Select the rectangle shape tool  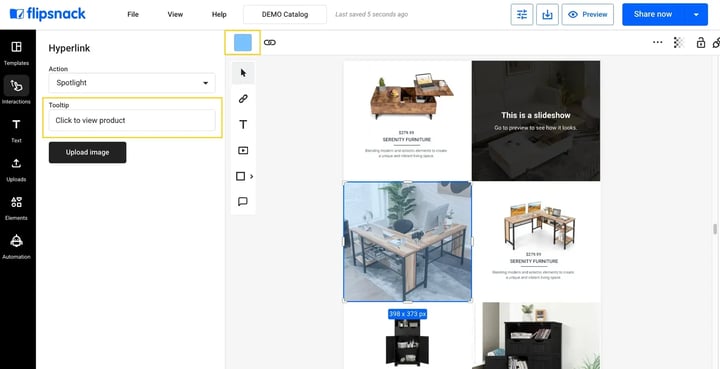pos(240,176)
